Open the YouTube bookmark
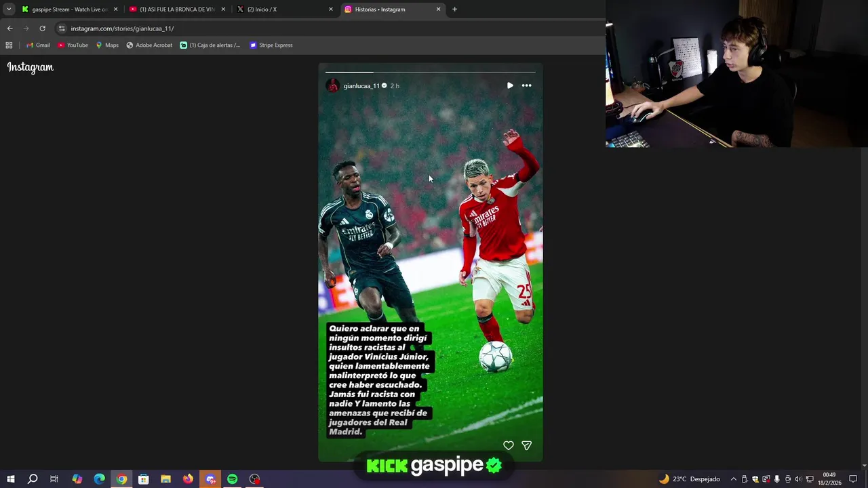 (x=73, y=45)
